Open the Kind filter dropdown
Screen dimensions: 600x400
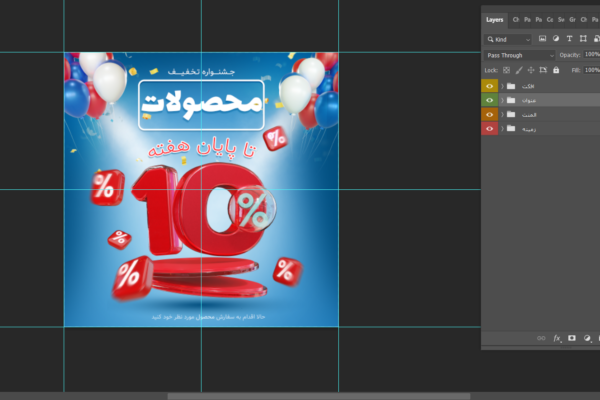(x=508, y=39)
